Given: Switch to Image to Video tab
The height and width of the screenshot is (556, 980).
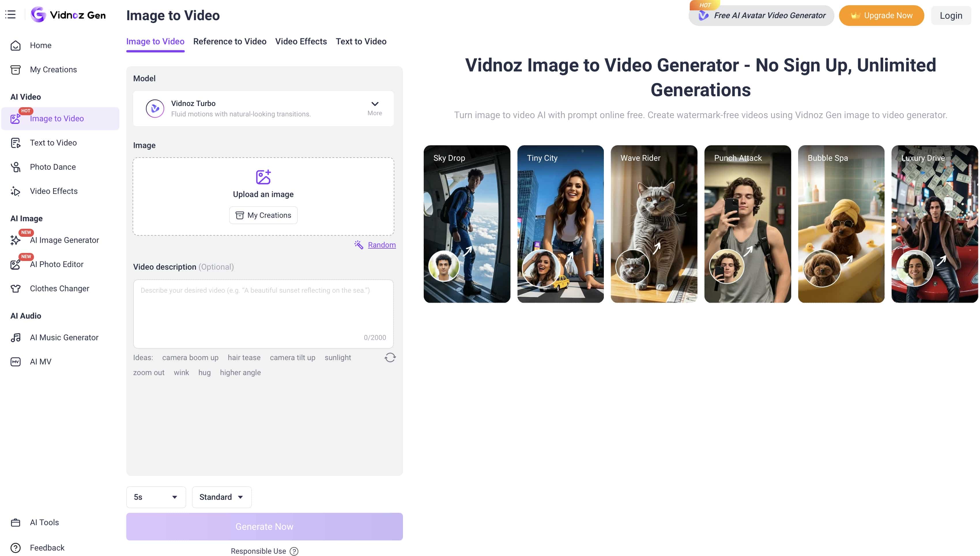Looking at the screenshot, I should pyautogui.click(x=155, y=41).
